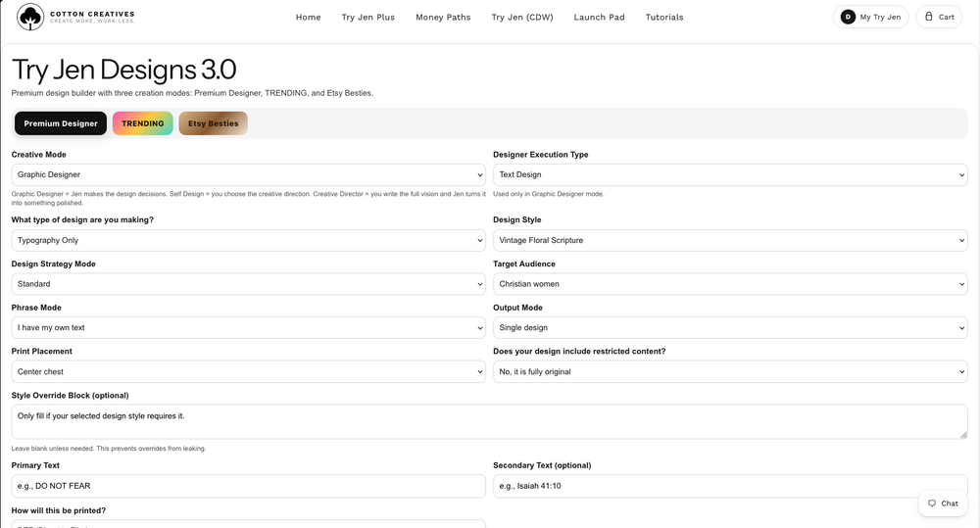Click "Used only in Graphic Designer mode." hint
The width and height of the screenshot is (980, 528).
tap(548, 194)
